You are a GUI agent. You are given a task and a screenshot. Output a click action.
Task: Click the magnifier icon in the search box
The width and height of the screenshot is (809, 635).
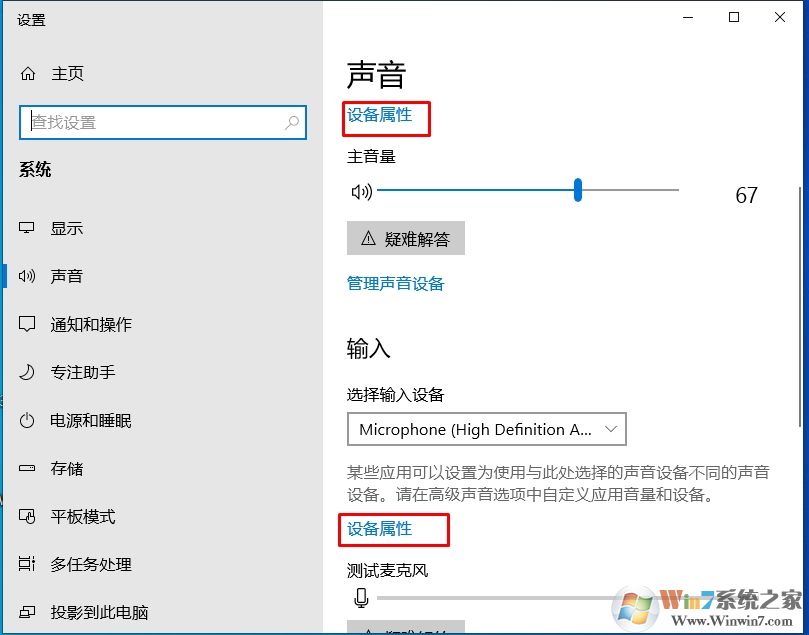[x=291, y=121]
